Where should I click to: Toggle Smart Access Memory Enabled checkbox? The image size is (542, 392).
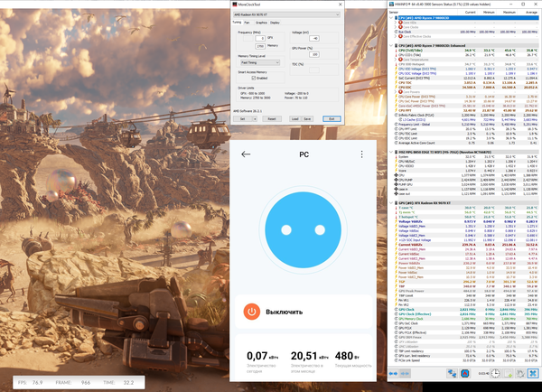(254, 78)
